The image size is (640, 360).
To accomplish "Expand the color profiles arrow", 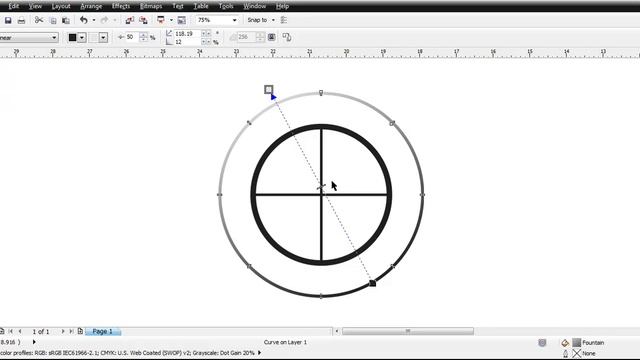I will click(259, 353).
